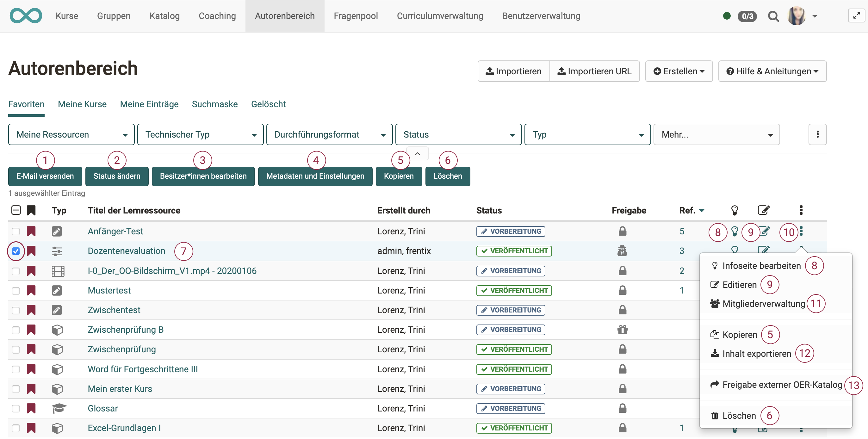Click bookmark icon of Anfänger-Test row
The height and width of the screenshot is (439, 868).
31,231
